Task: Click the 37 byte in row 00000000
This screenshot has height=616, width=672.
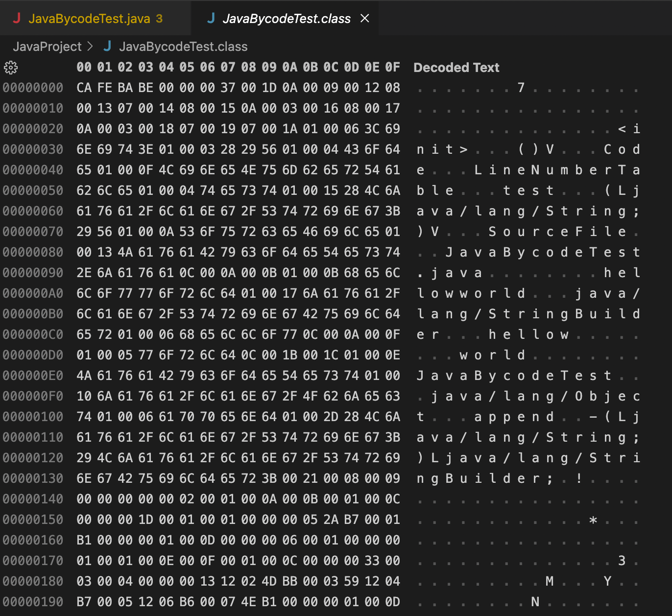Action: pyautogui.click(x=228, y=88)
